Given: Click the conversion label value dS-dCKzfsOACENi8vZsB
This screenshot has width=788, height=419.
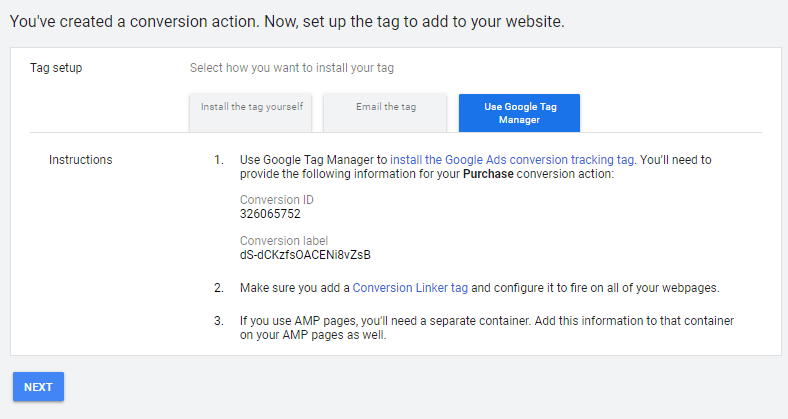Looking at the screenshot, I should coord(299,255).
